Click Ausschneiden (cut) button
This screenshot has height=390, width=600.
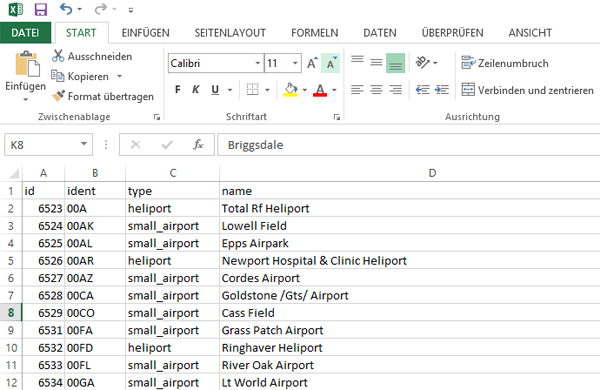pyautogui.click(x=92, y=56)
